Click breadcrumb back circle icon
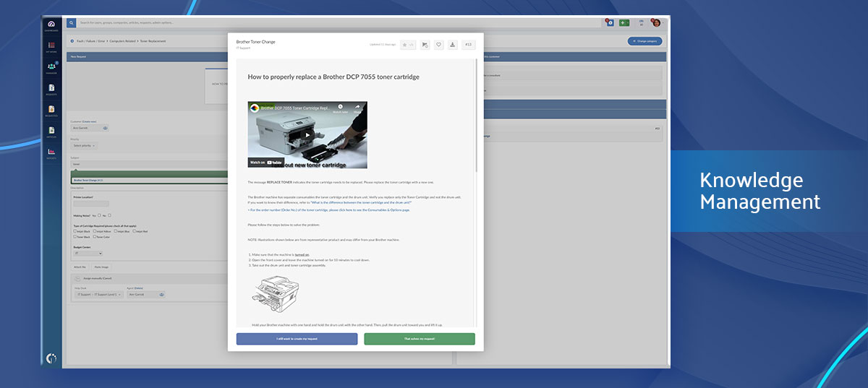The image size is (868, 388). 72,41
